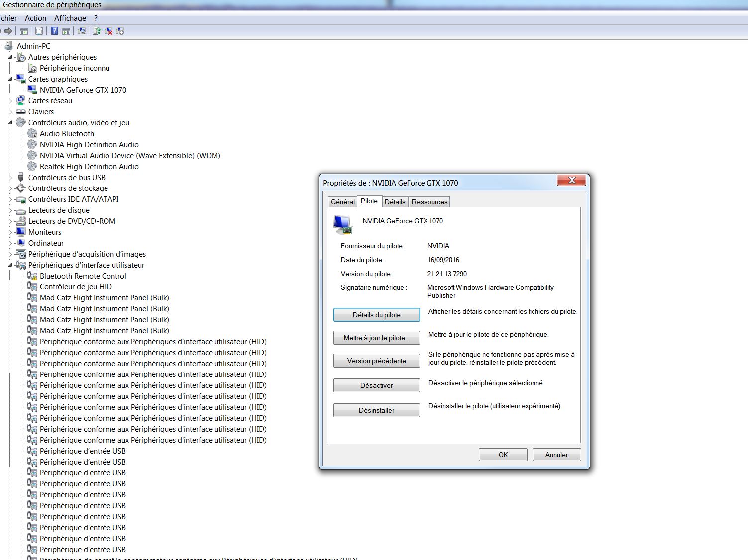Toggle the console tree toolbar icon

click(23, 31)
